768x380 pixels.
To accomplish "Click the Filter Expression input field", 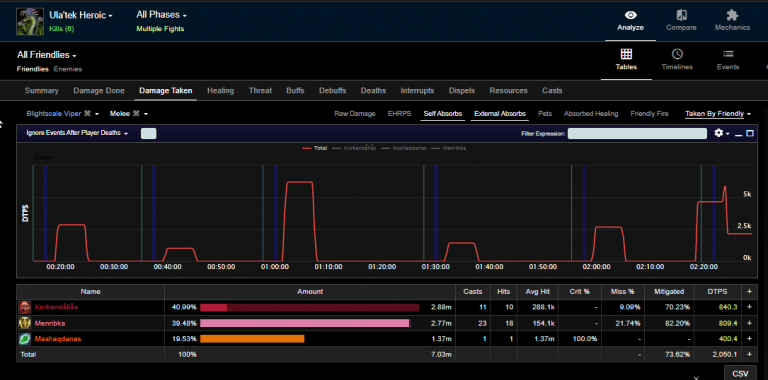I will [637, 133].
